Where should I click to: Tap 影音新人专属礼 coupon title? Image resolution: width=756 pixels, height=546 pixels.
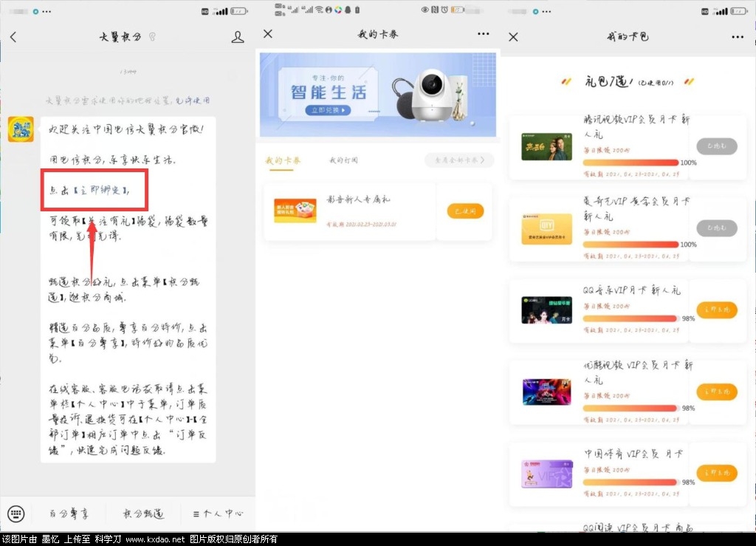pyautogui.click(x=358, y=199)
